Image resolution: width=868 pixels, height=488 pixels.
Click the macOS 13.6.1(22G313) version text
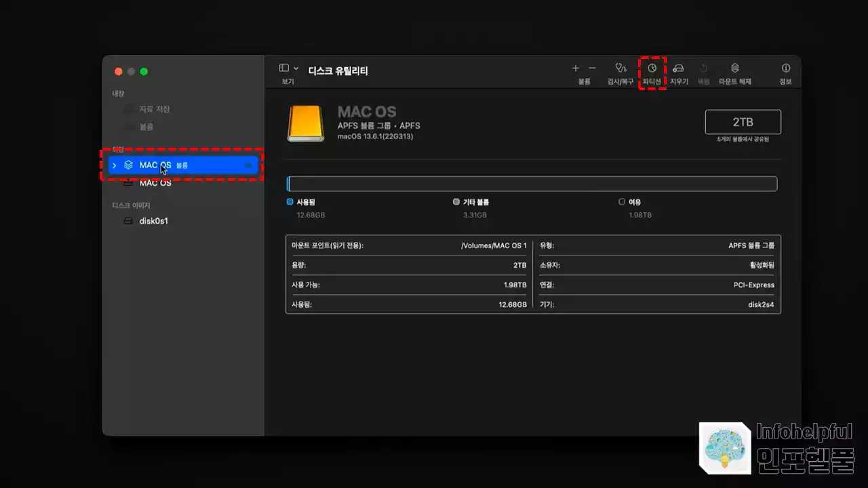click(x=375, y=136)
